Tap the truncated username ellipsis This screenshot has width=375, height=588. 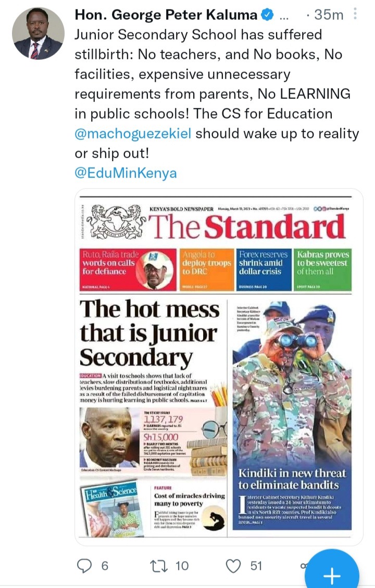[x=284, y=17]
